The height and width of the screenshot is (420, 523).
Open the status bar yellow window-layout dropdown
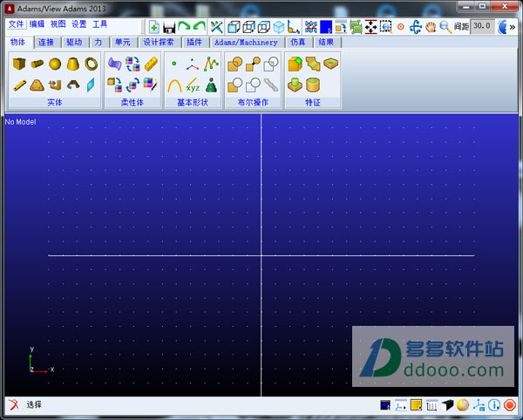tap(417, 405)
